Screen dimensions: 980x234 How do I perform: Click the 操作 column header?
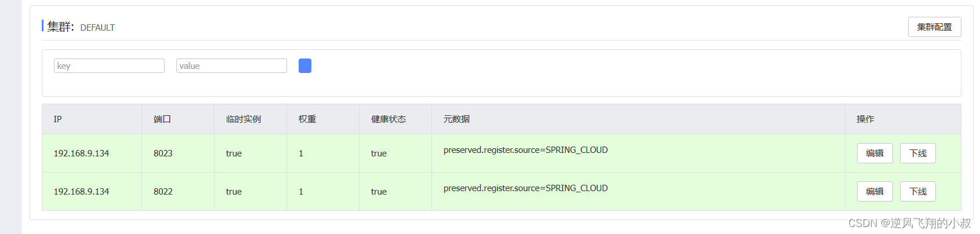pos(865,119)
